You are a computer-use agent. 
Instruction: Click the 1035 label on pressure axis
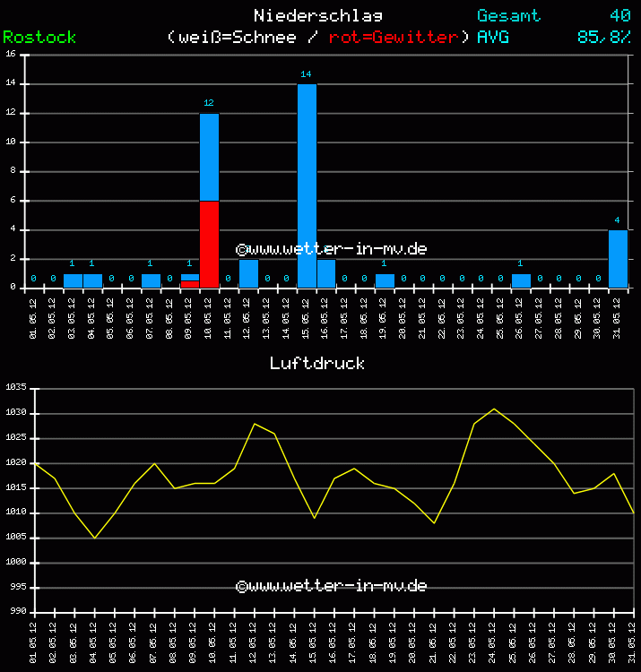pos(17,388)
